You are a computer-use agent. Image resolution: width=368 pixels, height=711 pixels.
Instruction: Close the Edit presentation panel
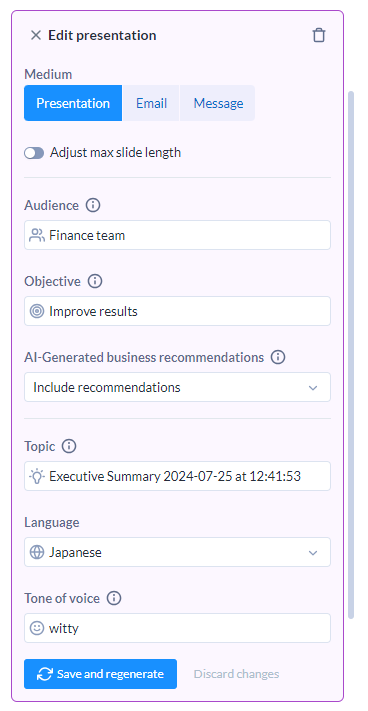point(35,35)
